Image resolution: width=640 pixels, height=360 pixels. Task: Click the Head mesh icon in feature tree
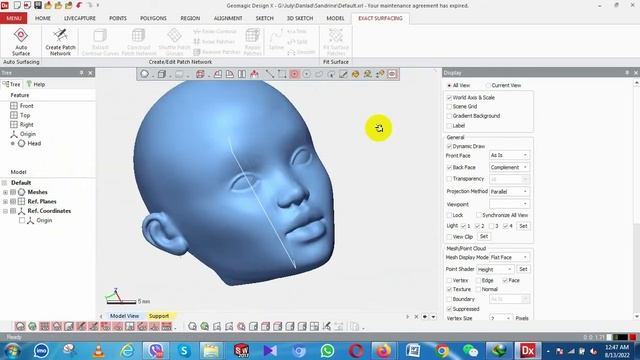[x=21, y=143]
